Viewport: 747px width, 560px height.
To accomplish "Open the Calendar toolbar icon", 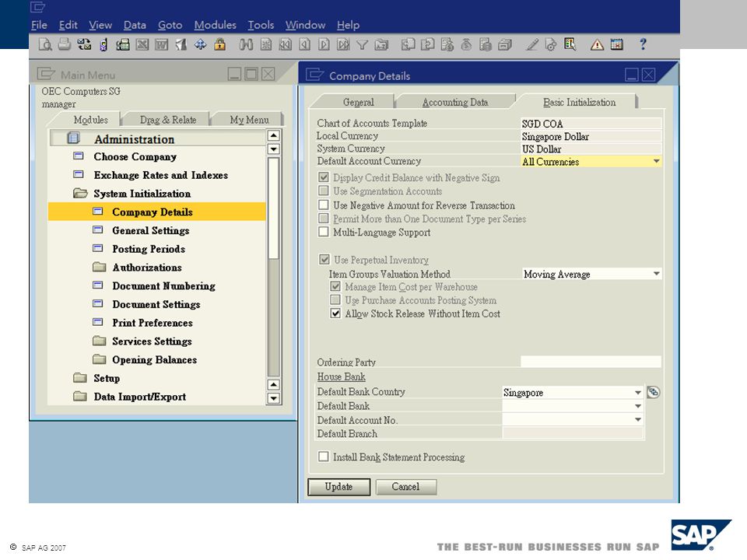I will click(616, 45).
